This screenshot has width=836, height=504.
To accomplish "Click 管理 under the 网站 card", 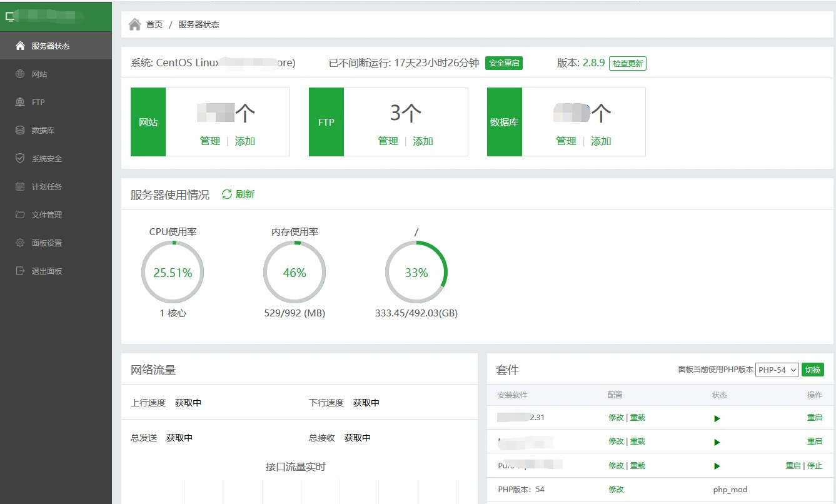I will (210, 141).
